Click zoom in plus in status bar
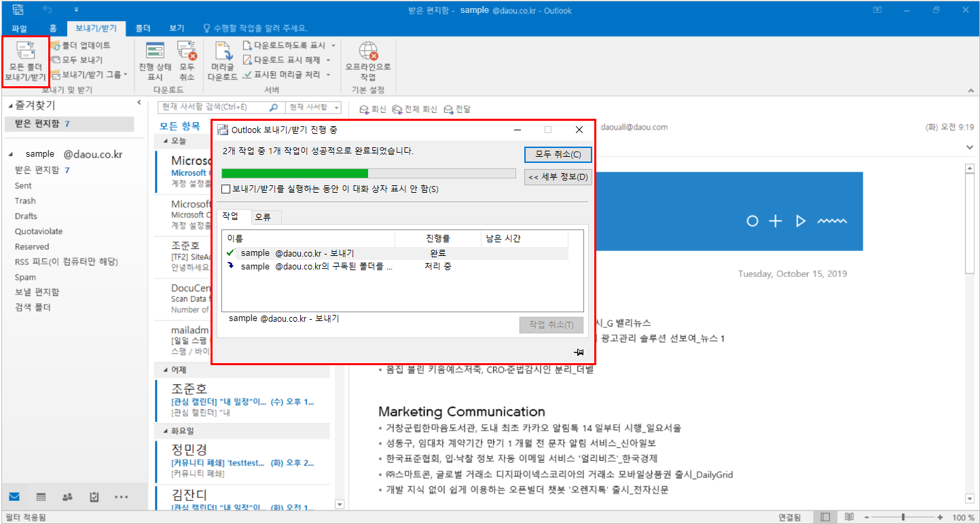This screenshot has height=524, width=980. [940, 517]
